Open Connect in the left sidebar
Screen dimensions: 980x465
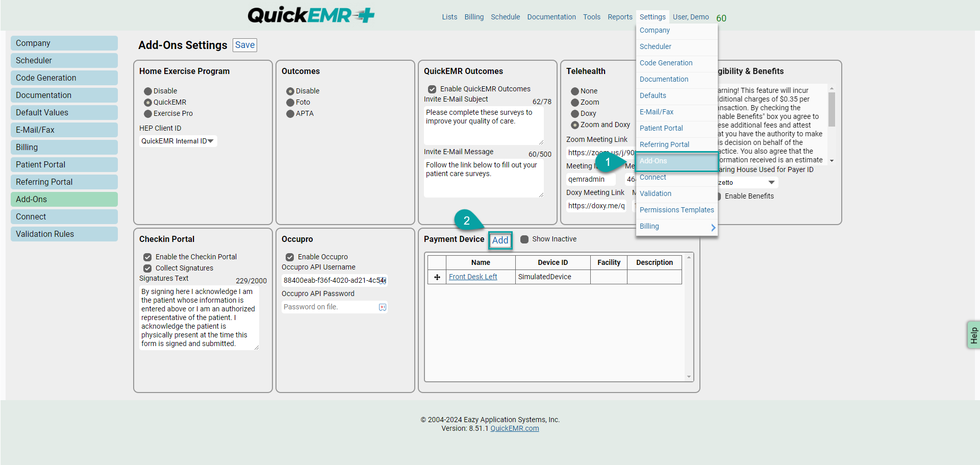64,217
